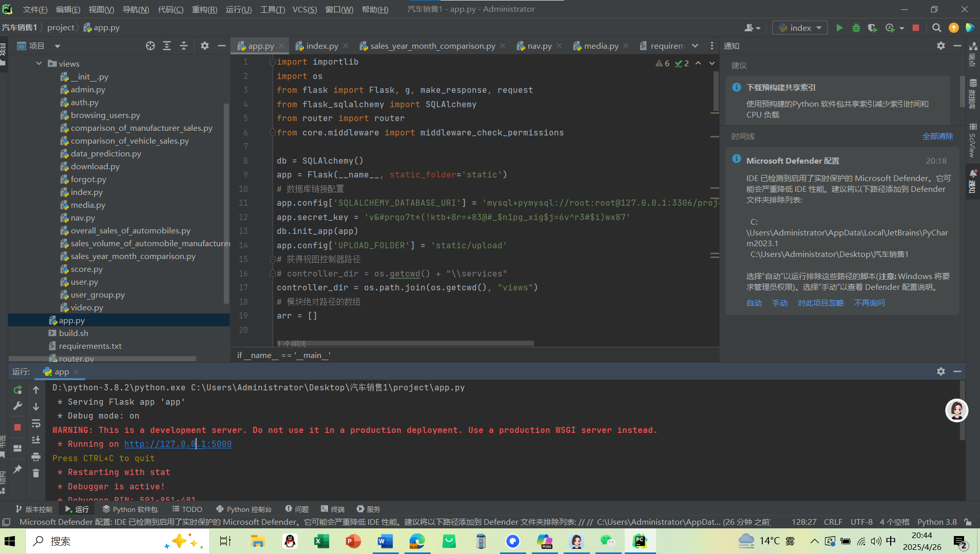Go to next highlighted problem
The height and width of the screenshot is (554, 980).
tap(712, 63)
